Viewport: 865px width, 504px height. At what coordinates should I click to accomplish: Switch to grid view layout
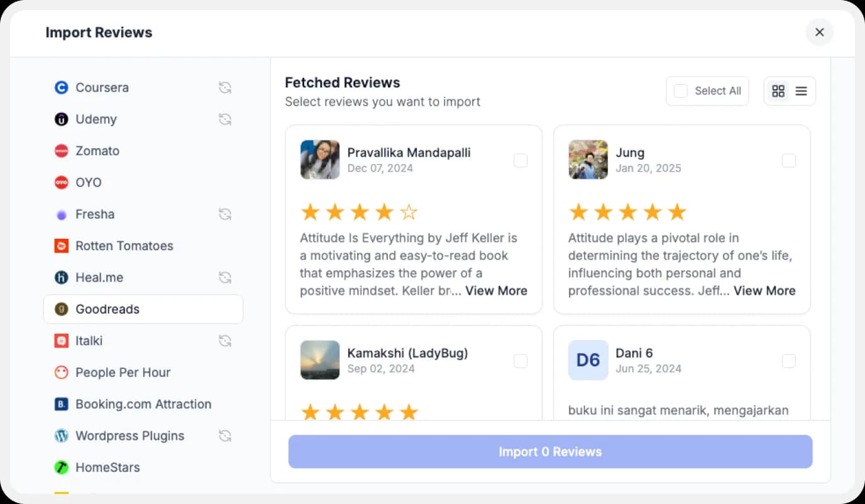(778, 90)
